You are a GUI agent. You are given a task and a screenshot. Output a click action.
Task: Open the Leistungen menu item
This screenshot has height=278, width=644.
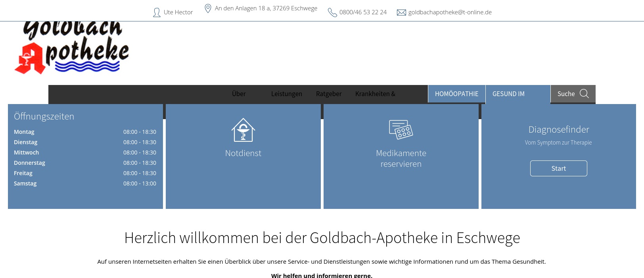[x=287, y=94]
